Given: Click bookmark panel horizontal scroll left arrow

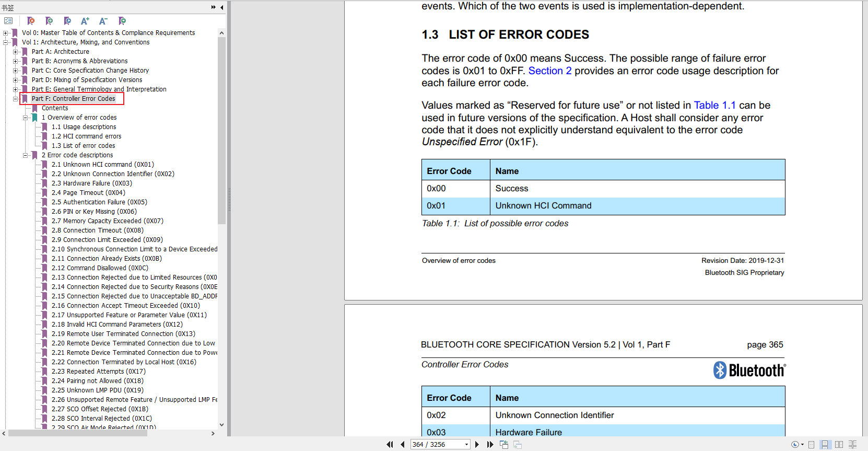Looking at the screenshot, I should 4,433.
